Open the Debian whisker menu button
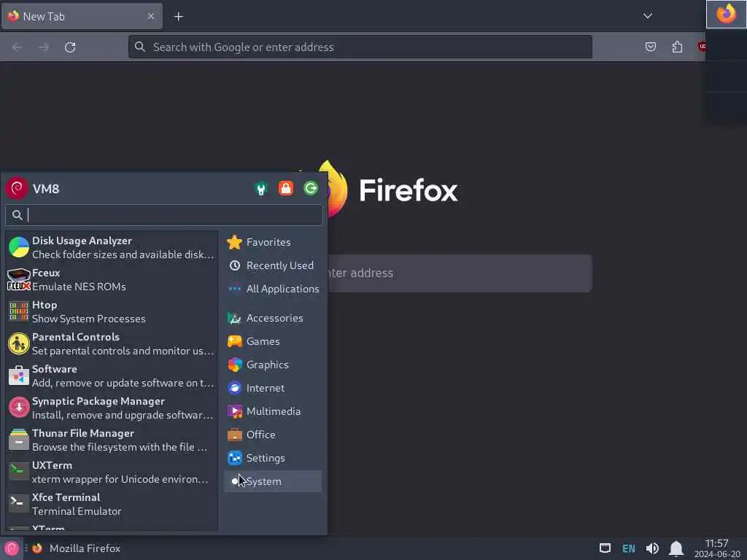 click(x=12, y=548)
